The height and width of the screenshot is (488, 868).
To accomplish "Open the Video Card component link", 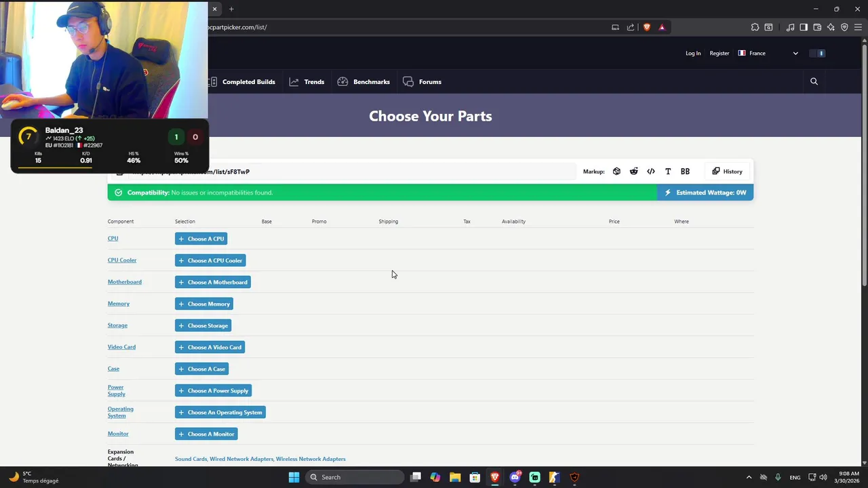I will [x=121, y=347].
